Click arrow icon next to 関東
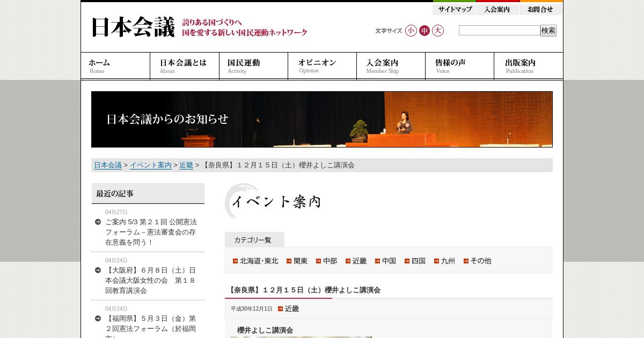Viewport: 644px width, 338px height. pyautogui.click(x=289, y=261)
